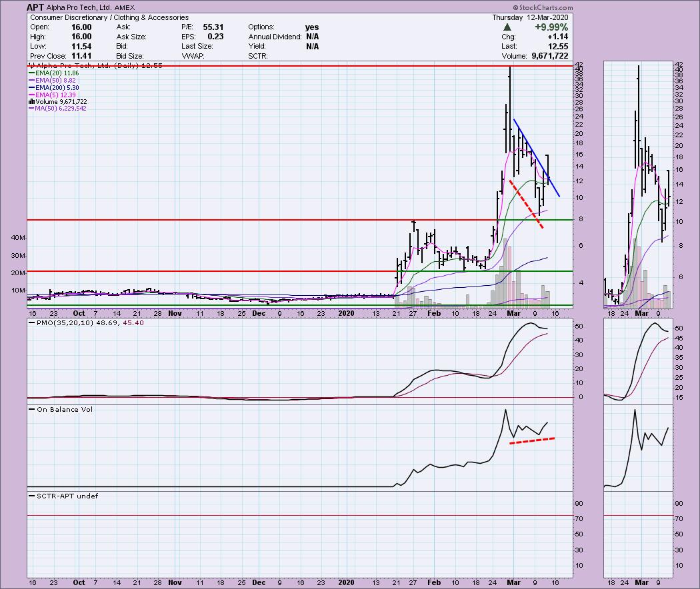Click the EMA(5) magenta line swatch
Screen dimensions: 700x589
pyautogui.click(x=31, y=95)
